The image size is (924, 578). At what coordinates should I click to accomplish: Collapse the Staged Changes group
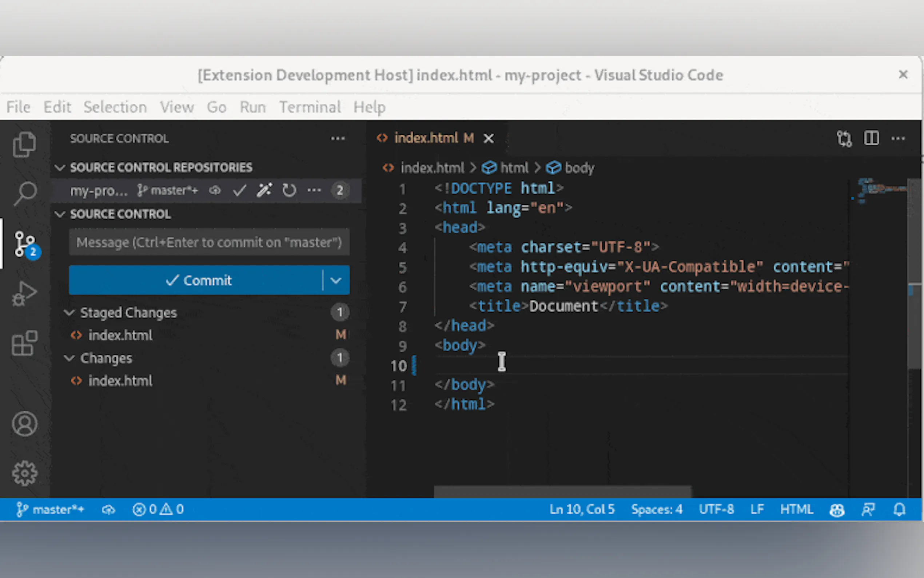click(69, 313)
